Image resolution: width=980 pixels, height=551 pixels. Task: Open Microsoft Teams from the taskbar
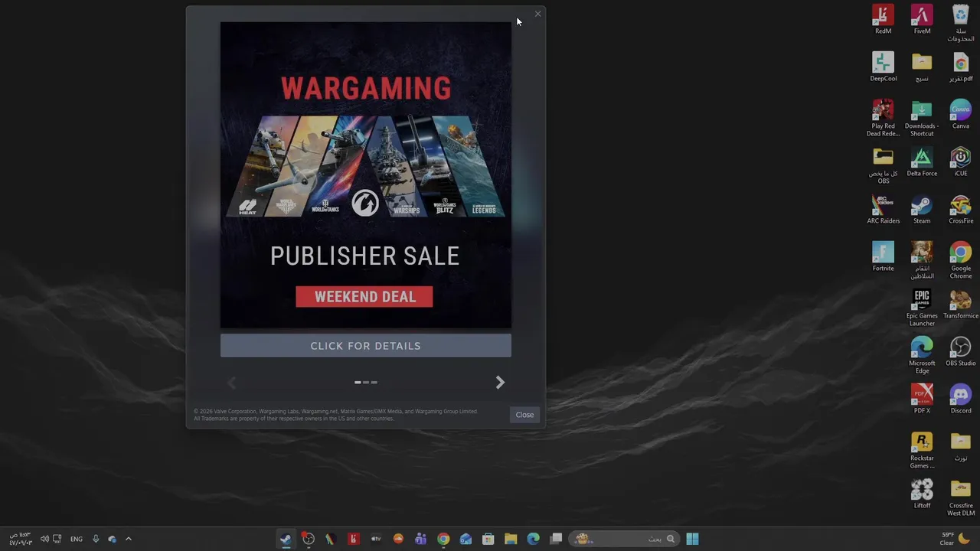(420, 539)
